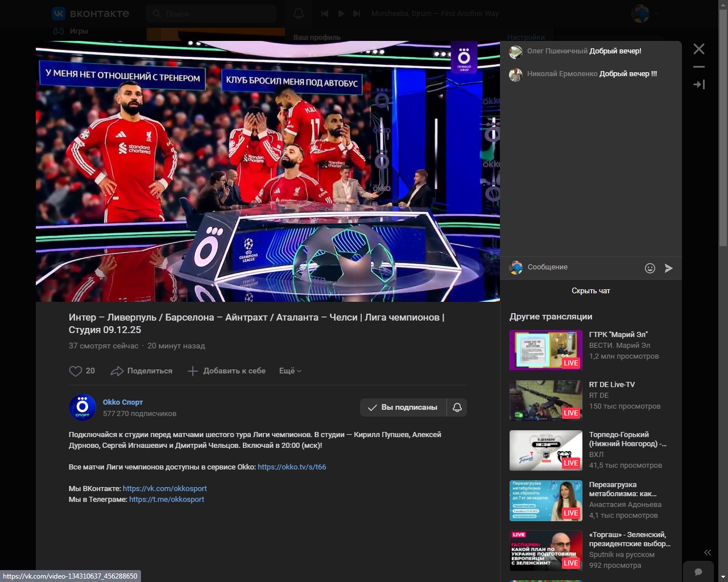Open Перезагрузка метаболизма stream thumbnail

click(x=546, y=500)
